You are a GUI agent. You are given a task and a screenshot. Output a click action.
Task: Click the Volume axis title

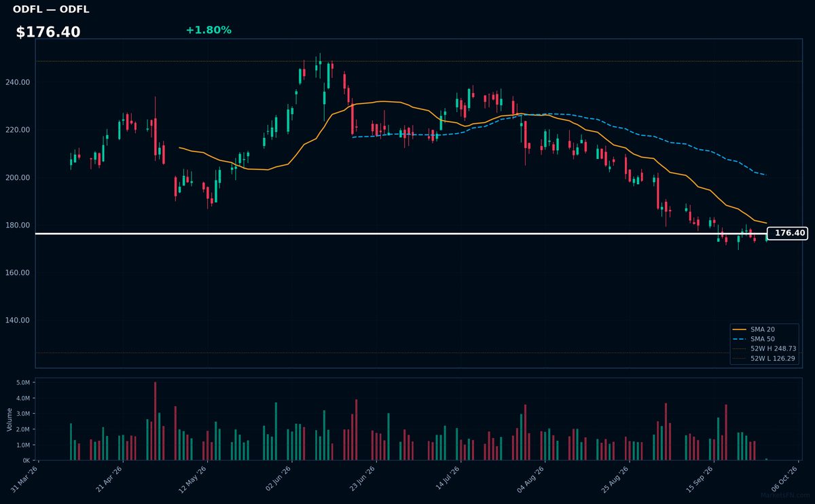click(9, 419)
